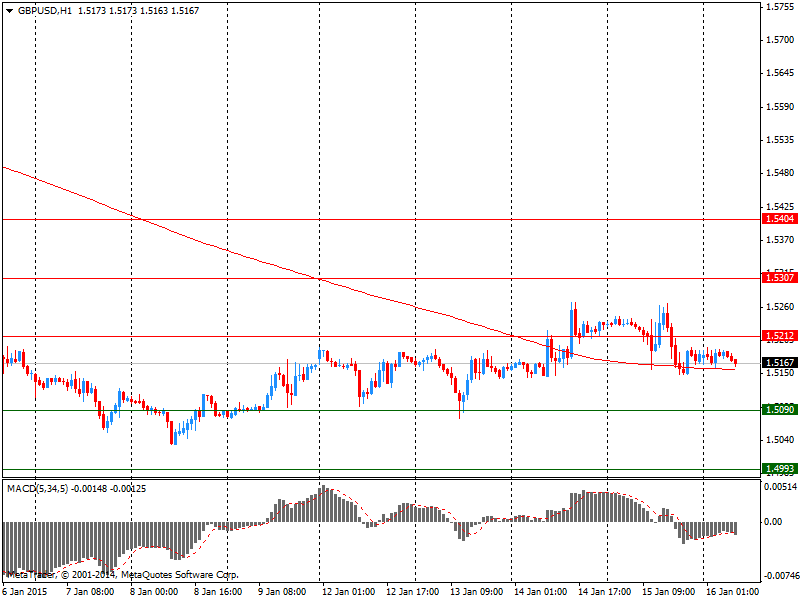800x600 pixels.
Task: Click the 1.5535 price scale value
Action: coord(781,140)
